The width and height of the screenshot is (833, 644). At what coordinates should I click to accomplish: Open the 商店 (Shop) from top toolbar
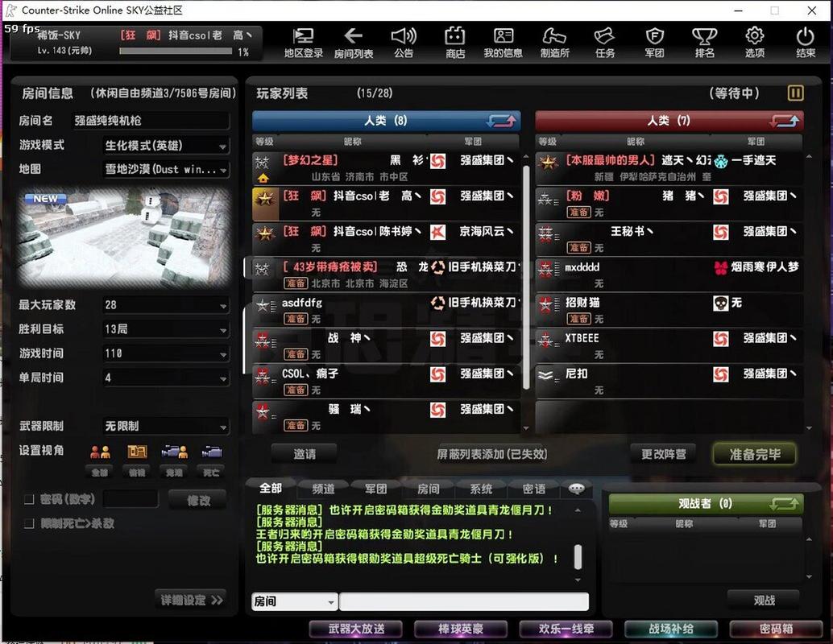coord(455,44)
